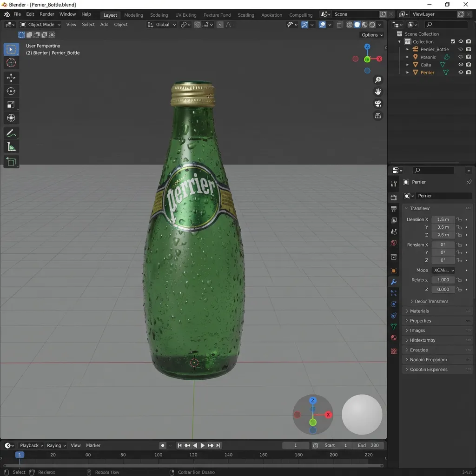This screenshot has height=476, width=476.
Task: Open the Annotate tool
Action: [11, 133]
